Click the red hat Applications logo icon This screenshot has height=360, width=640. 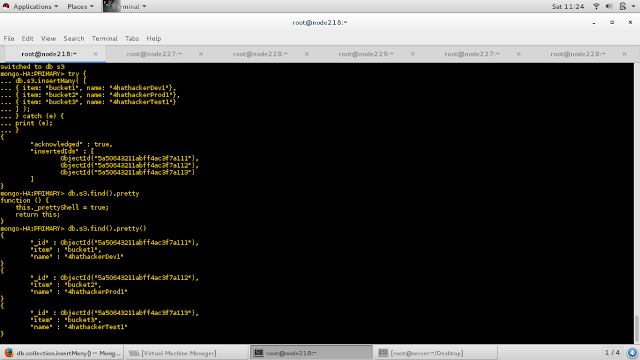tap(6, 7)
